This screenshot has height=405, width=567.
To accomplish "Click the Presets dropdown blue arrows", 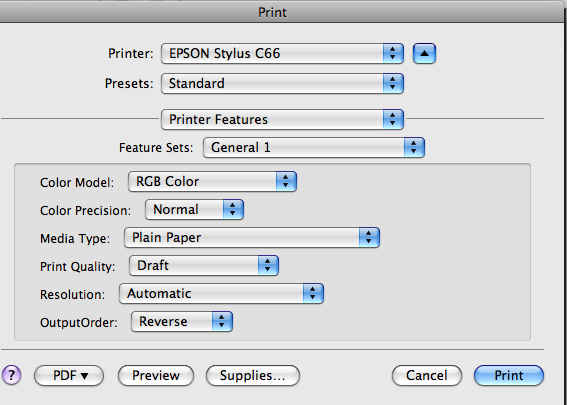I will coord(393,84).
